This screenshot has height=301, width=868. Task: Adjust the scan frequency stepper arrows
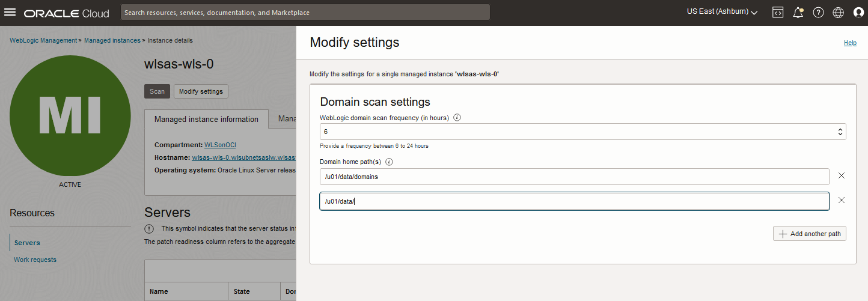(x=840, y=132)
